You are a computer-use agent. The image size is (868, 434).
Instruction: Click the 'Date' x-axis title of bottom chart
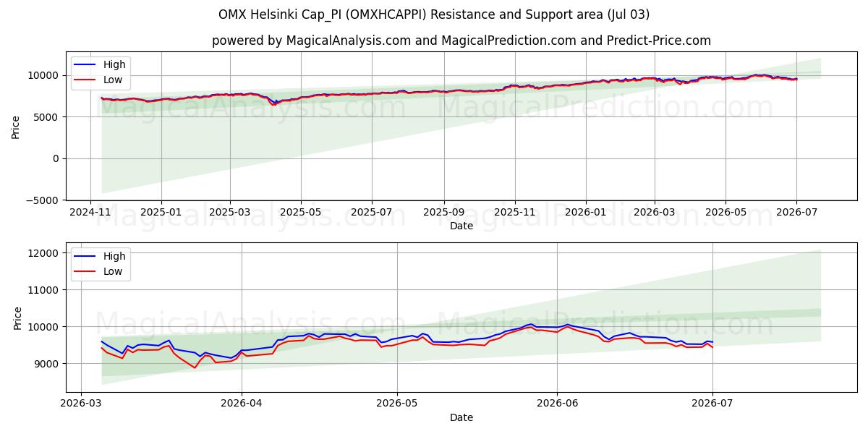[461, 417]
